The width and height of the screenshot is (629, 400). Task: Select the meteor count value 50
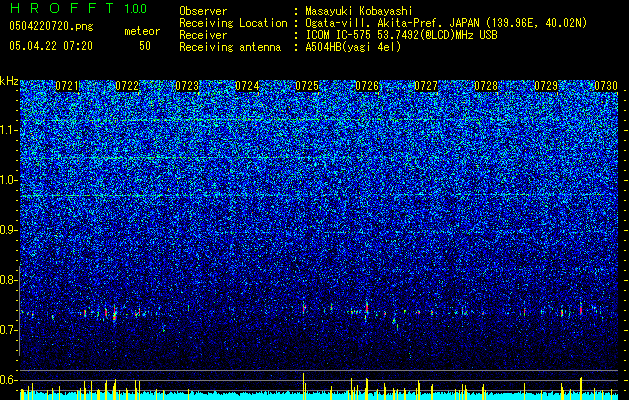(145, 46)
